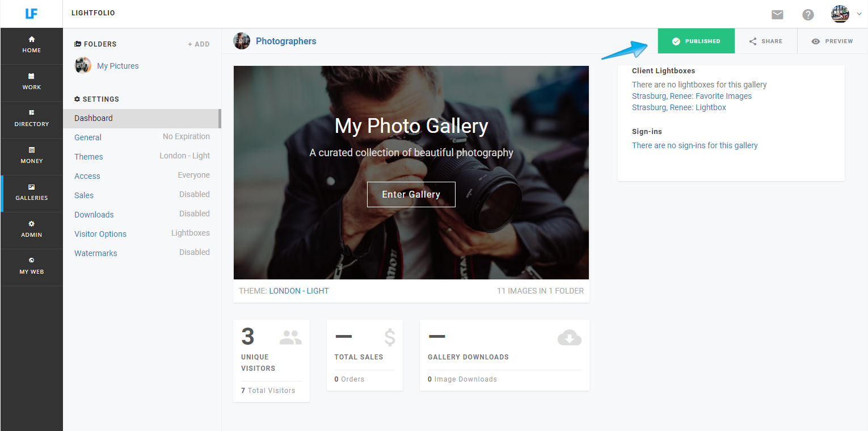Open Strasburg, Renee: Favorite Images lightbox
This screenshot has width=868, height=431.
(x=692, y=96)
